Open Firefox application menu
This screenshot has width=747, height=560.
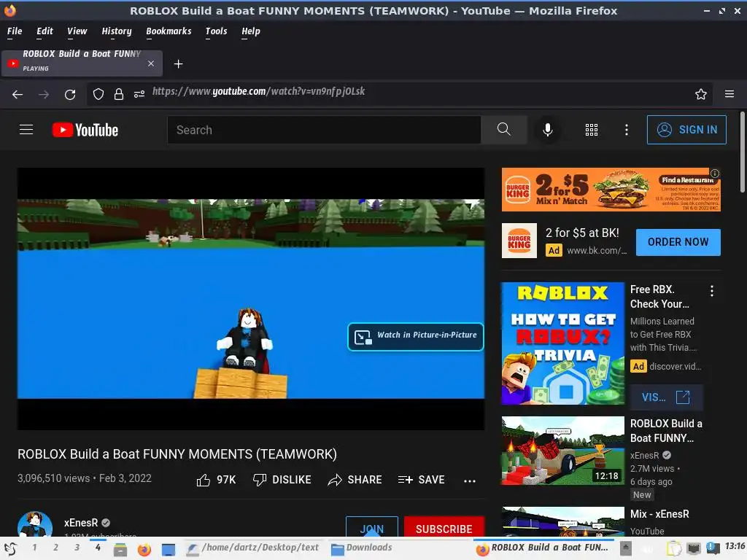pyautogui.click(x=729, y=94)
